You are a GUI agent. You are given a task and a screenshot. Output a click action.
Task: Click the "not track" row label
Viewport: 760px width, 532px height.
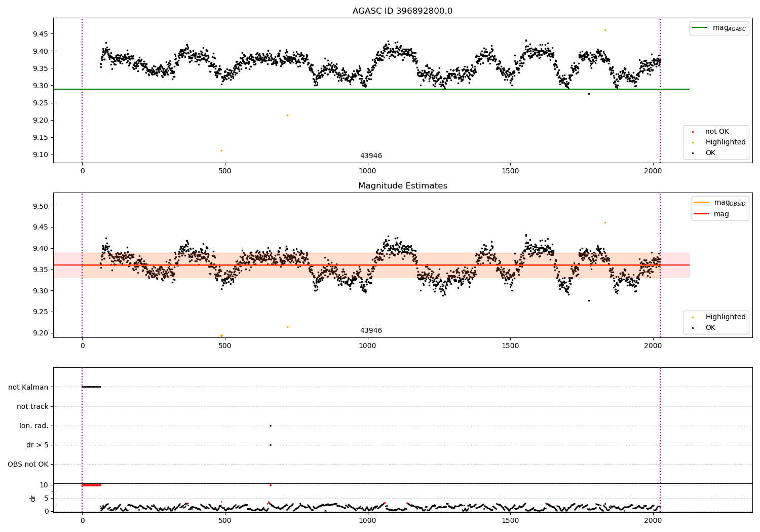tap(32, 406)
